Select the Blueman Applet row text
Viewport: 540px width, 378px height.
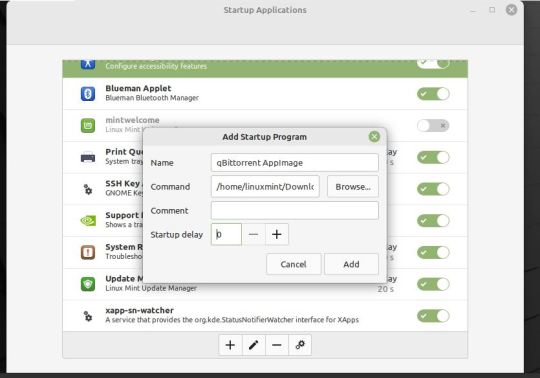pos(152,93)
